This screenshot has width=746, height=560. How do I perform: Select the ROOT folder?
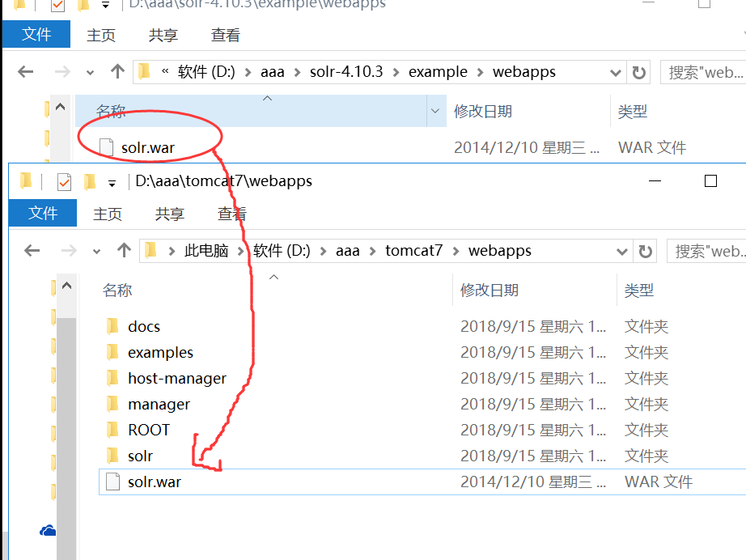coord(148,430)
